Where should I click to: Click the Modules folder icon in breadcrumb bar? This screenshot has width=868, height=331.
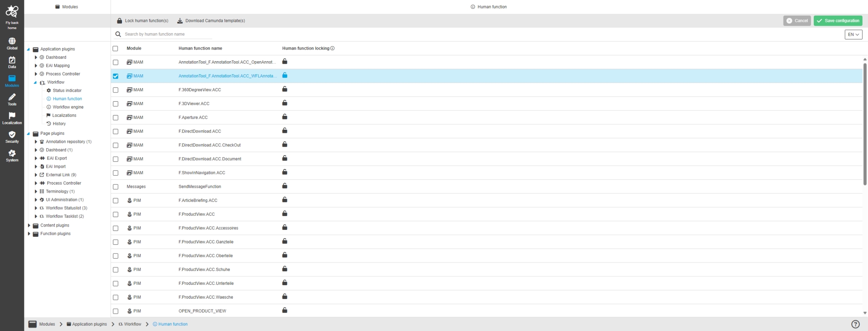pyautogui.click(x=32, y=324)
